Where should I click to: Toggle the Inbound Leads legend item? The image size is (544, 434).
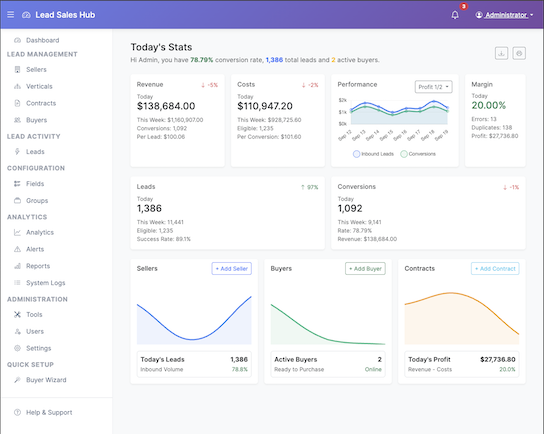click(x=373, y=154)
